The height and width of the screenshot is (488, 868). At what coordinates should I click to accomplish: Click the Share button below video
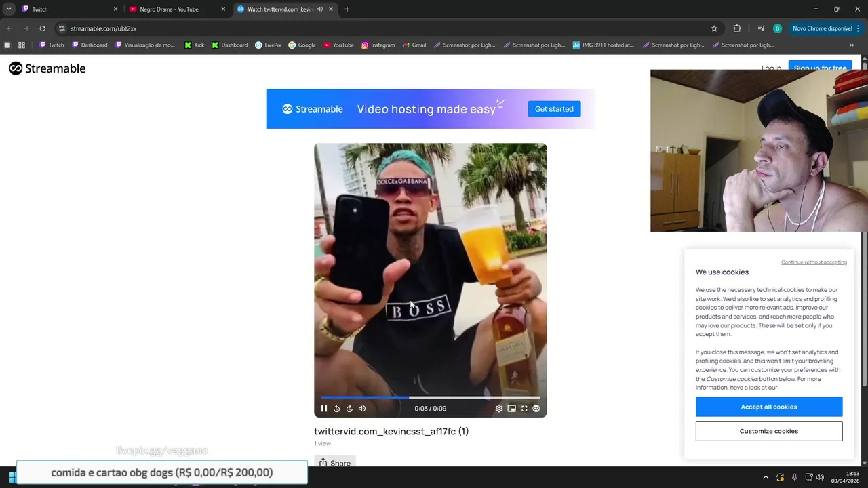[x=335, y=463]
